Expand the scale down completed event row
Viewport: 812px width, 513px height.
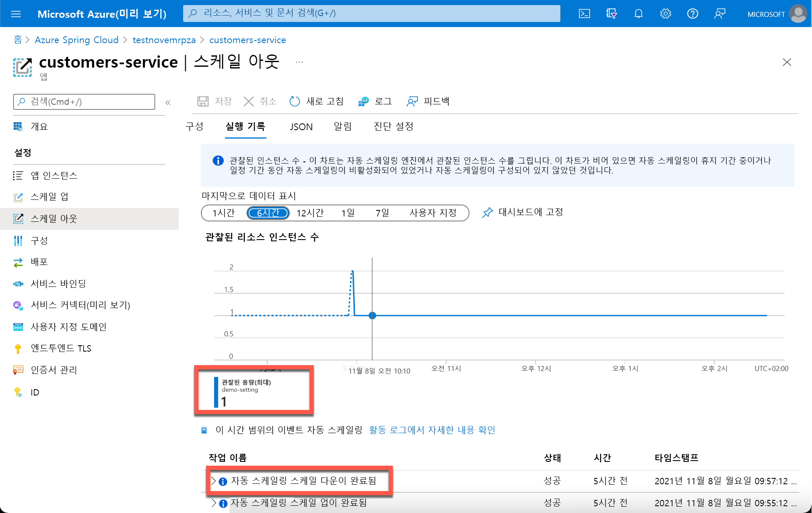(x=214, y=480)
